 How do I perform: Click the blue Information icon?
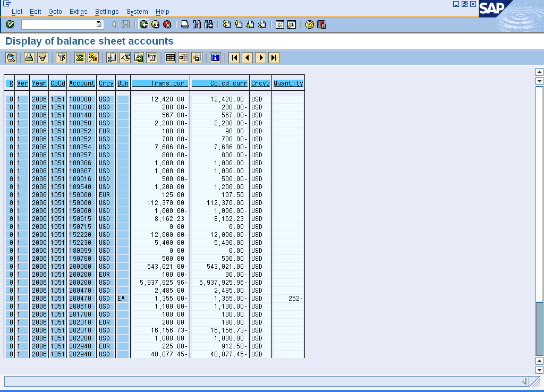[x=216, y=57]
